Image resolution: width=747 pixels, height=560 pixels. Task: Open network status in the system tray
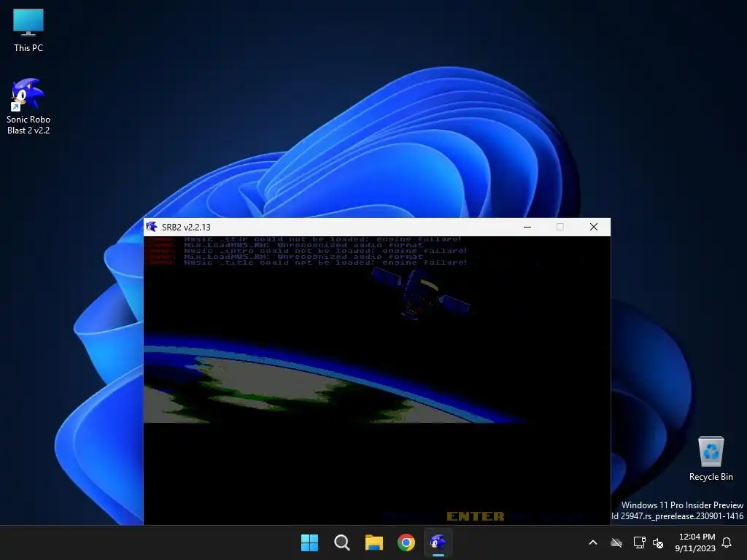(x=639, y=542)
